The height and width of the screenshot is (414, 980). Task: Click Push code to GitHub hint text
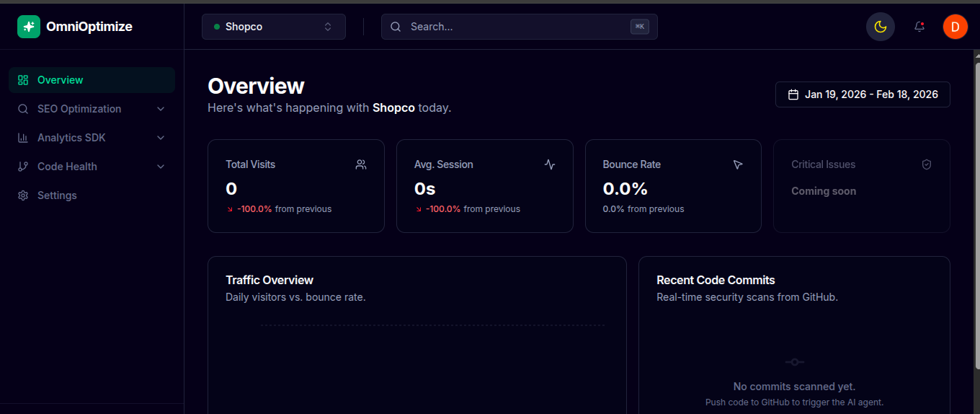[x=794, y=402]
